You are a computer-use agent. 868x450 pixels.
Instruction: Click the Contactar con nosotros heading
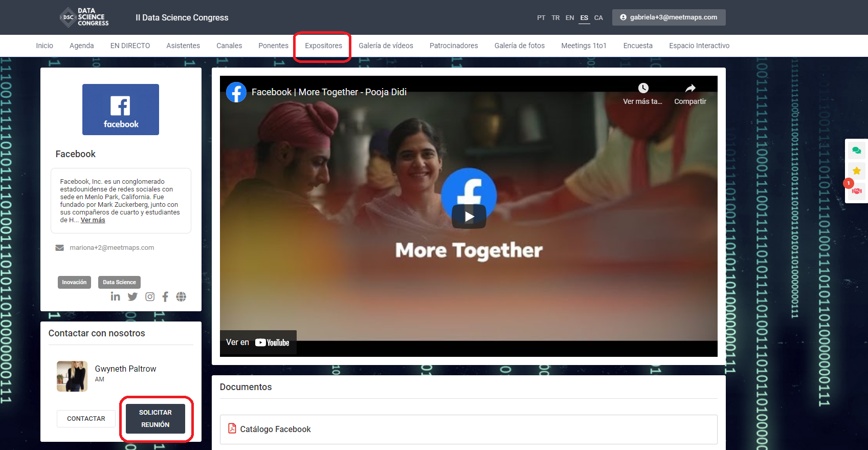point(97,333)
